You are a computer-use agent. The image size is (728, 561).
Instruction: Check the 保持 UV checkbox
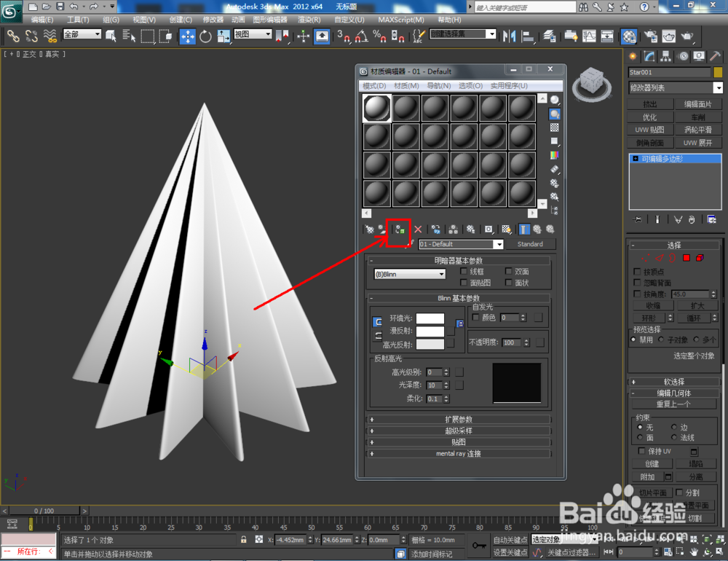click(x=641, y=451)
